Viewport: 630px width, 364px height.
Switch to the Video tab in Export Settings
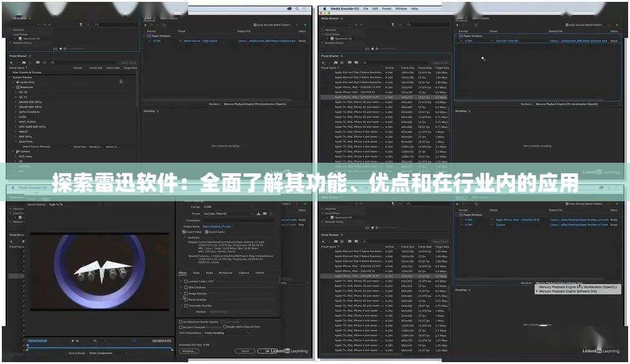point(196,273)
